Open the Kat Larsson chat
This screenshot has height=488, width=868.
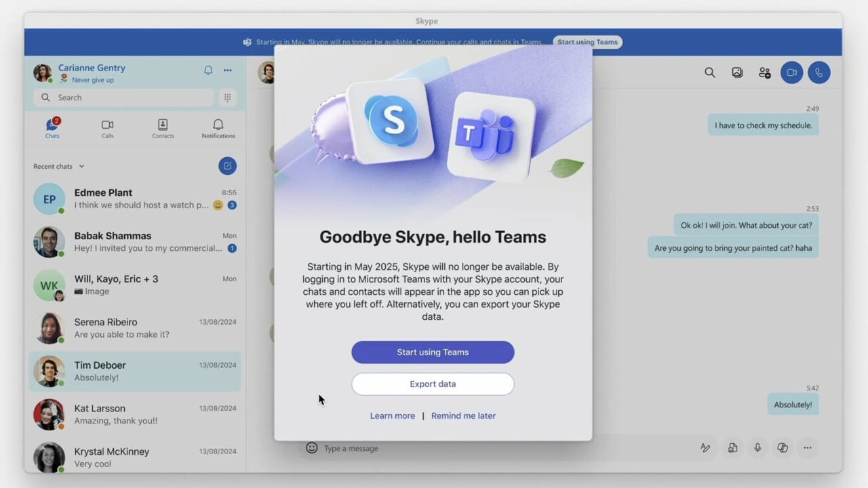point(135,415)
